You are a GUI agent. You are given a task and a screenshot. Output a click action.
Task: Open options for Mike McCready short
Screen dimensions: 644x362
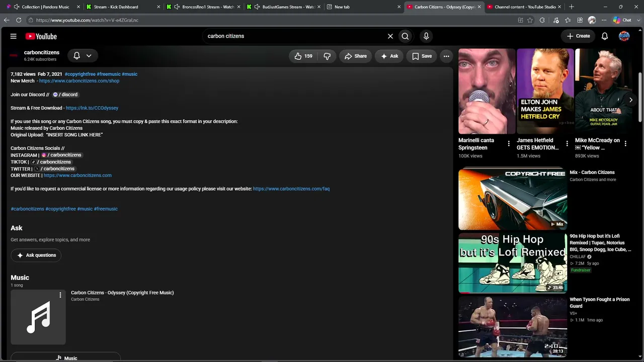click(x=625, y=144)
